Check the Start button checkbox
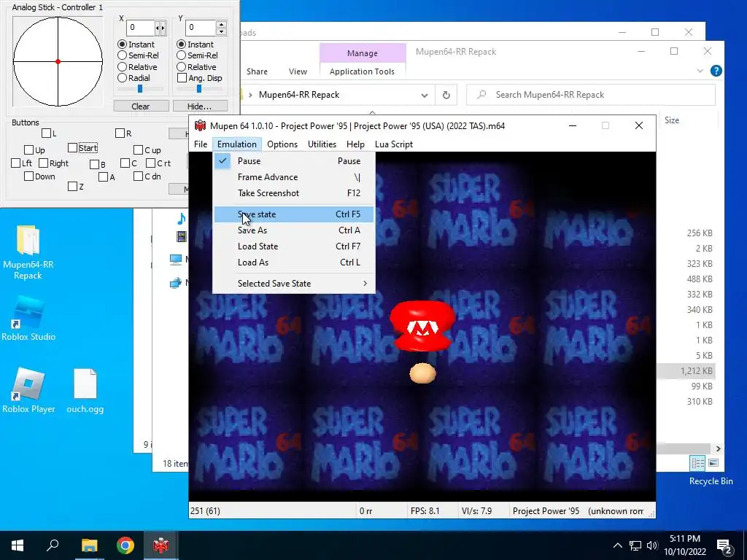 72,147
